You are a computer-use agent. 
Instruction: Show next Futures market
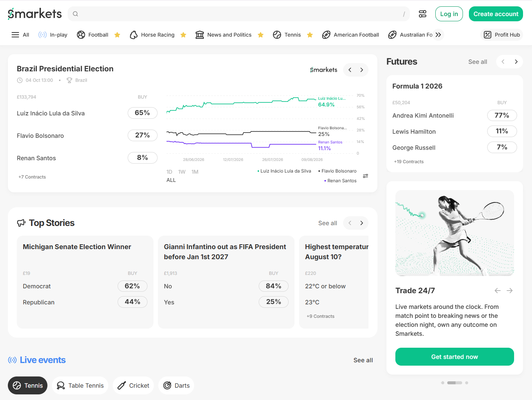tap(516, 62)
